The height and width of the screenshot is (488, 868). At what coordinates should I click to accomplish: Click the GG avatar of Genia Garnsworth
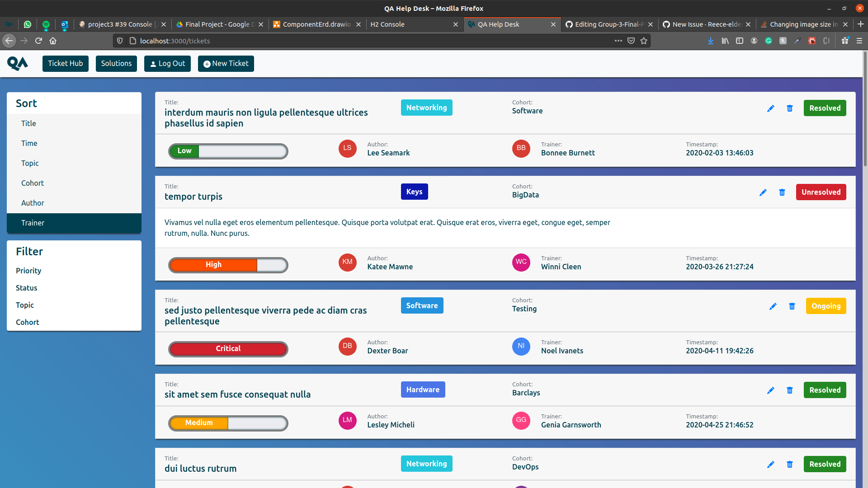tap(521, 420)
